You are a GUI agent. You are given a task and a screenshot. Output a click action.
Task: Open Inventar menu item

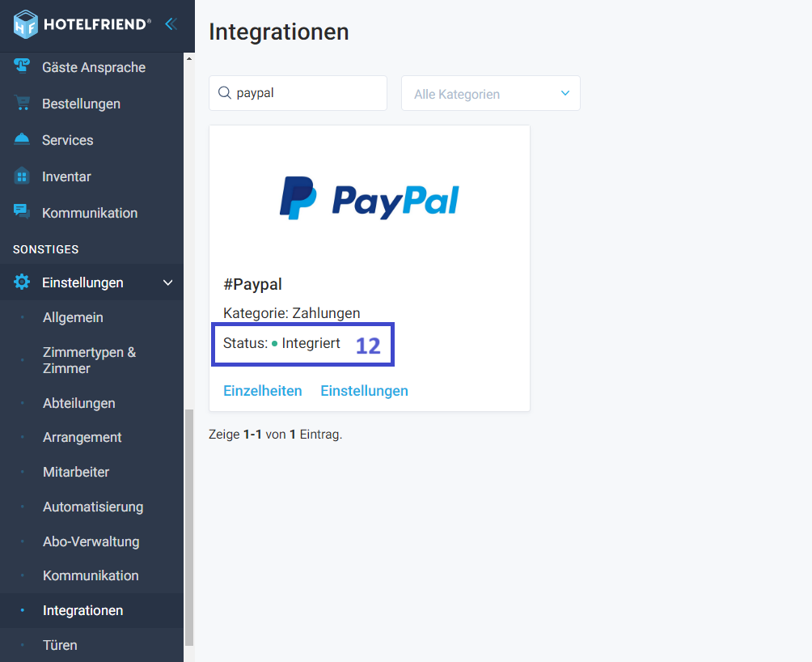tap(66, 176)
